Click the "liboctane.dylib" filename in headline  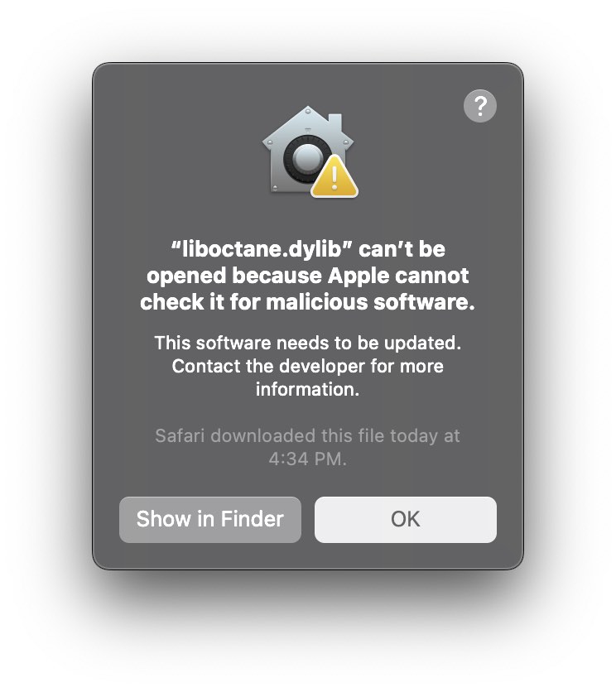tap(262, 250)
